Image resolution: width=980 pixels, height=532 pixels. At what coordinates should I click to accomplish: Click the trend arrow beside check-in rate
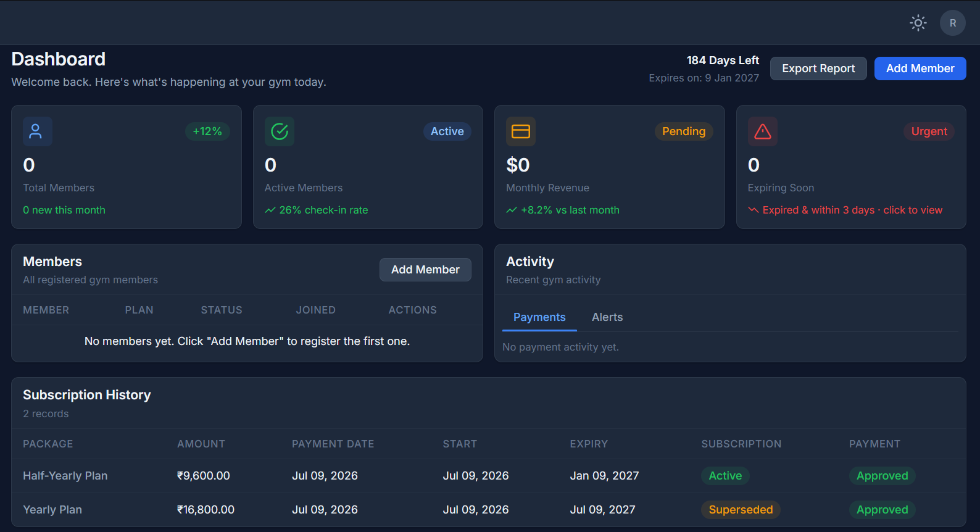[270, 210]
